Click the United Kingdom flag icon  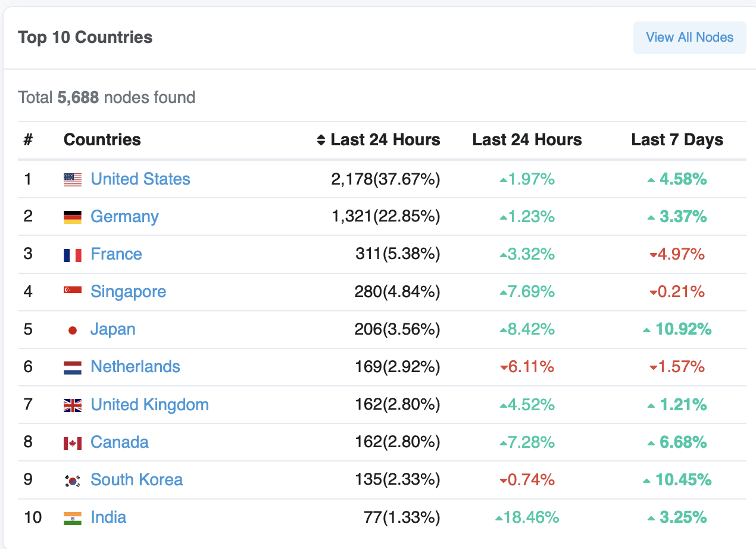coord(73,405)
